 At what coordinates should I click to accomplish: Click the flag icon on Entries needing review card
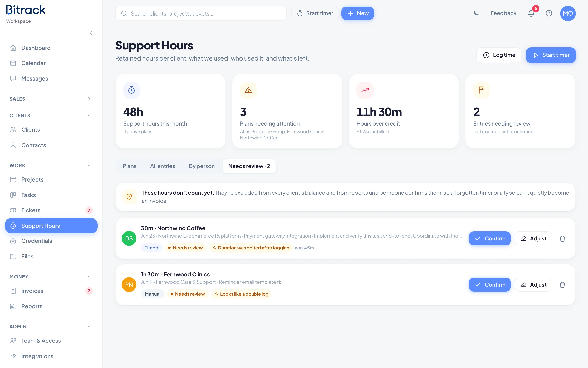pos(481,90)
